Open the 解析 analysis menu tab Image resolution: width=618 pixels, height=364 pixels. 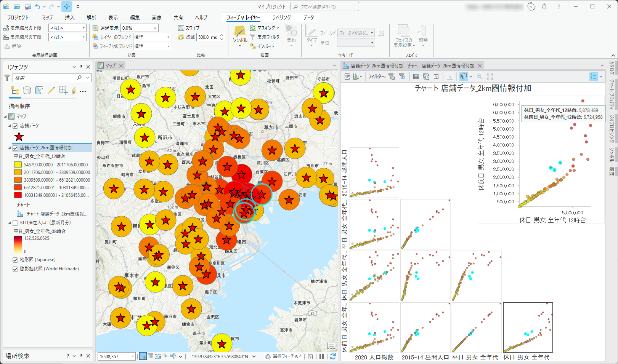point(91,18)
